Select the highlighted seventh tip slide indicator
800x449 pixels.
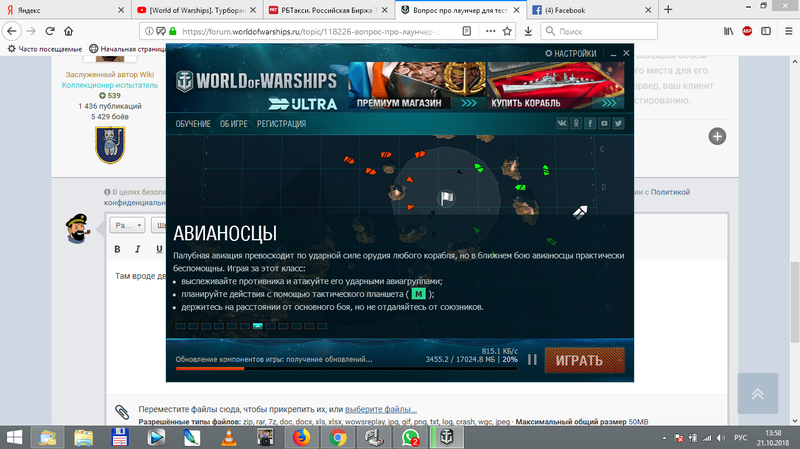click(258, 326)
